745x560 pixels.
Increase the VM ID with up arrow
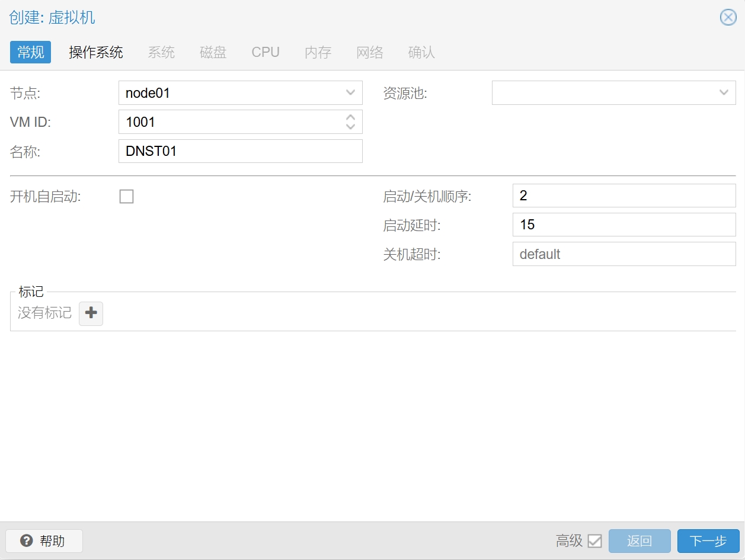click(x=350, y=117)
